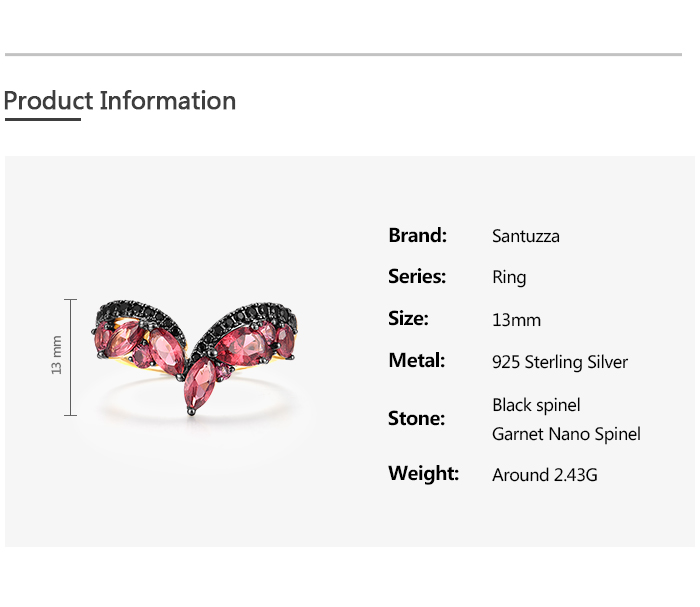Image resolution: width=700 pixels, height=607 pixels.
Task: Click the Size: field label
Action: tap(408, 319)
